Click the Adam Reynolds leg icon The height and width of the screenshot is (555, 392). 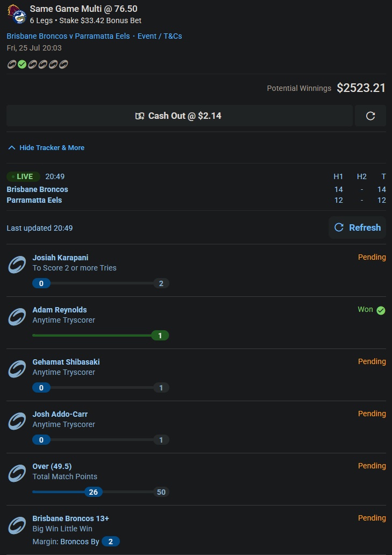[17, 317]
